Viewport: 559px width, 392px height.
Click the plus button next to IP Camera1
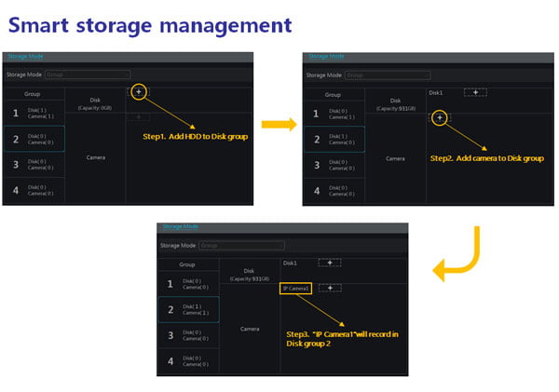point(330,288)
